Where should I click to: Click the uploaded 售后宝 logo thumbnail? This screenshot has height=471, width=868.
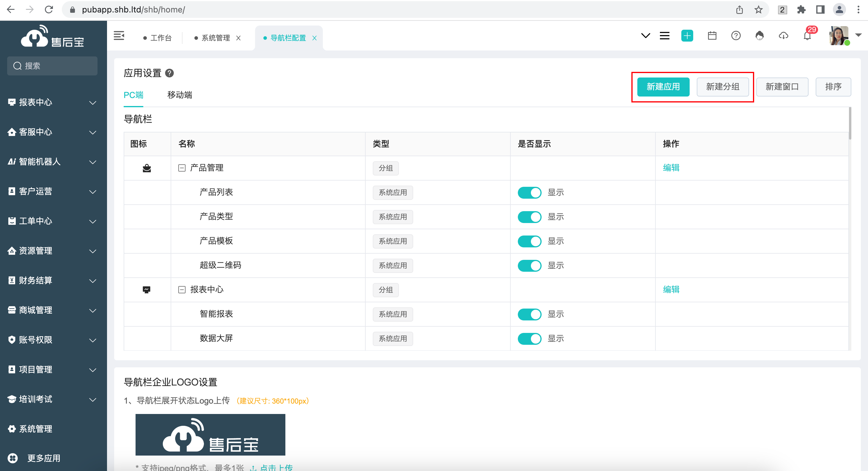pyautogui.click(x=210, y=434)
